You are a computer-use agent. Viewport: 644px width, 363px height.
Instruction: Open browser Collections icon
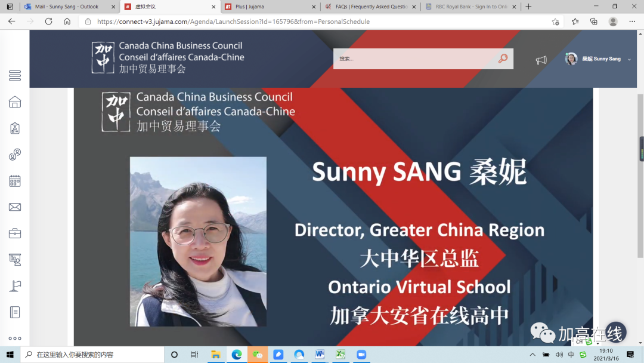click(594, 21)
